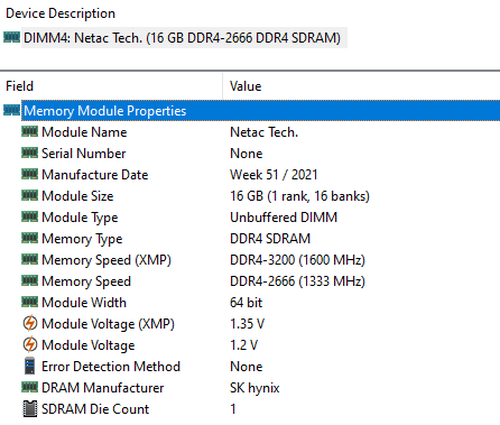Click the lightning icon beside Module Voltage (XMP)

coord(30,323)
